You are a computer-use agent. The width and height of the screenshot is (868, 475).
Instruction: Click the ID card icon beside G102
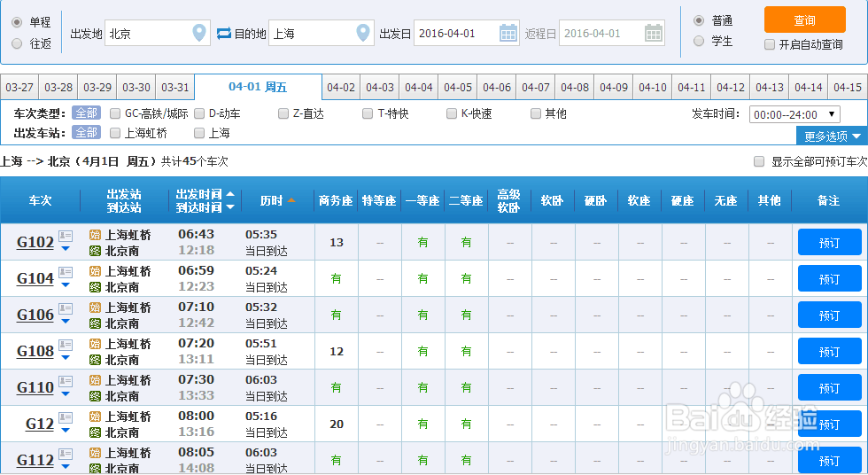pyautogui.click(x=66, y=237)
